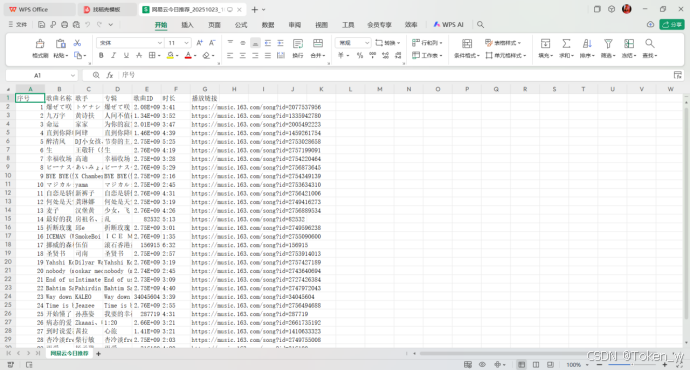This screenshot has height=370, width=690.
Task: Select column G header
Action: (205, 89)
